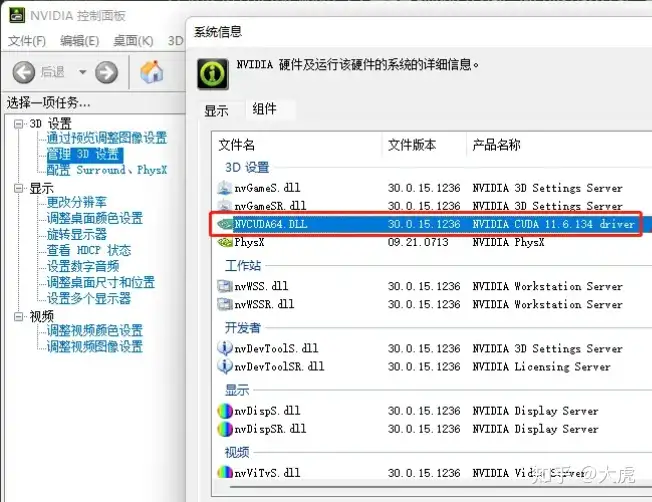Open 配置 Surround、PhysX link
This screenshot has height=502, width=652.
point(106,170)
